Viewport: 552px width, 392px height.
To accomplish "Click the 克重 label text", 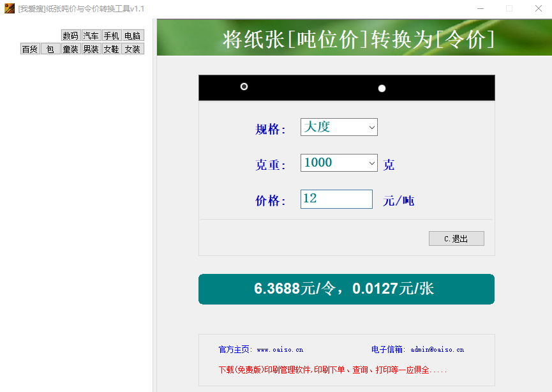I will click(x=270, y=165).
